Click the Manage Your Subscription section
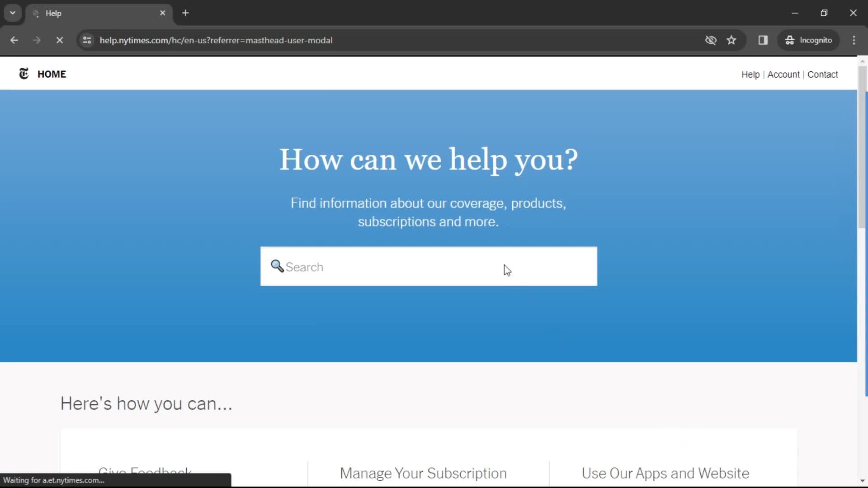868x488 pixels. tap(423, 473)
